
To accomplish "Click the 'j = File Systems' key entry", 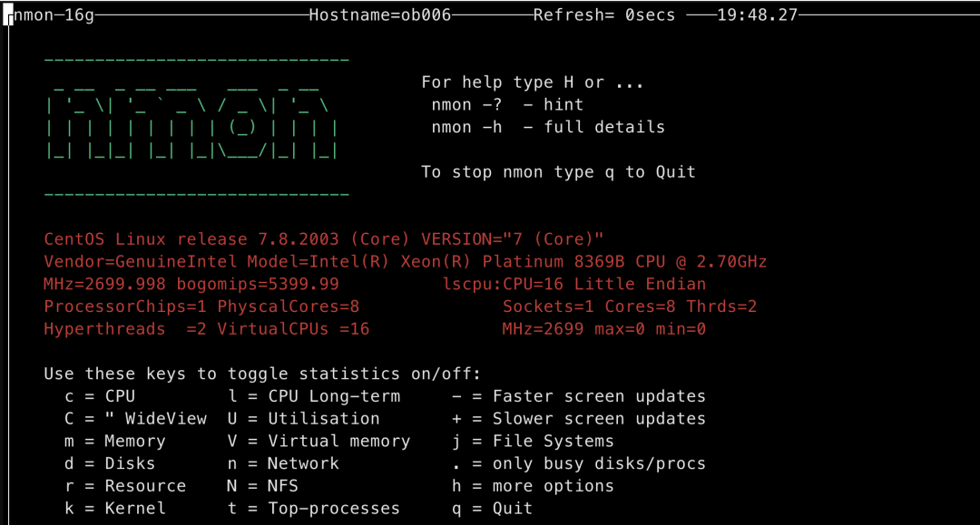I will click(534, 442).
